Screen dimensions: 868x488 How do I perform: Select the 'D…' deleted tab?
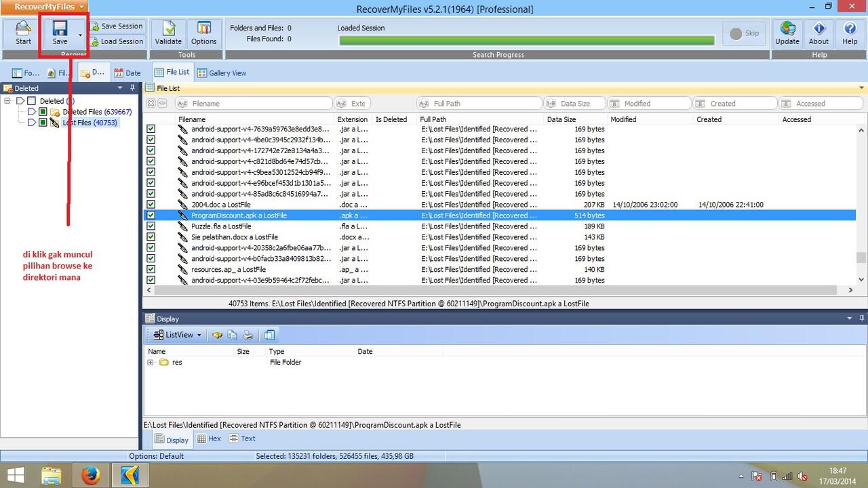pyautogui.click(x=93, y=73)
